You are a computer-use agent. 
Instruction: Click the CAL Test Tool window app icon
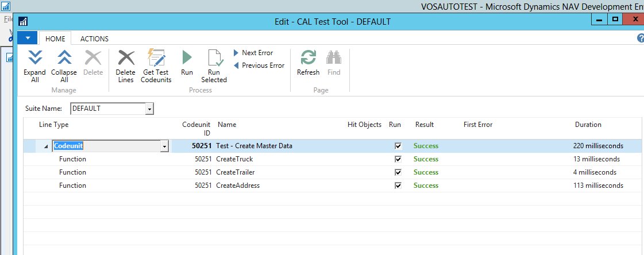[24, 22]
